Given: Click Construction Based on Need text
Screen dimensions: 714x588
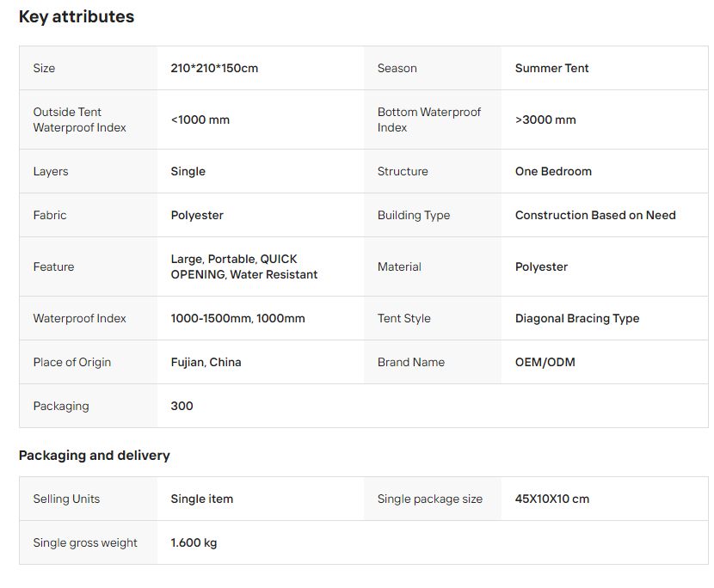Looking at the screenshot, I should (595, 215).
